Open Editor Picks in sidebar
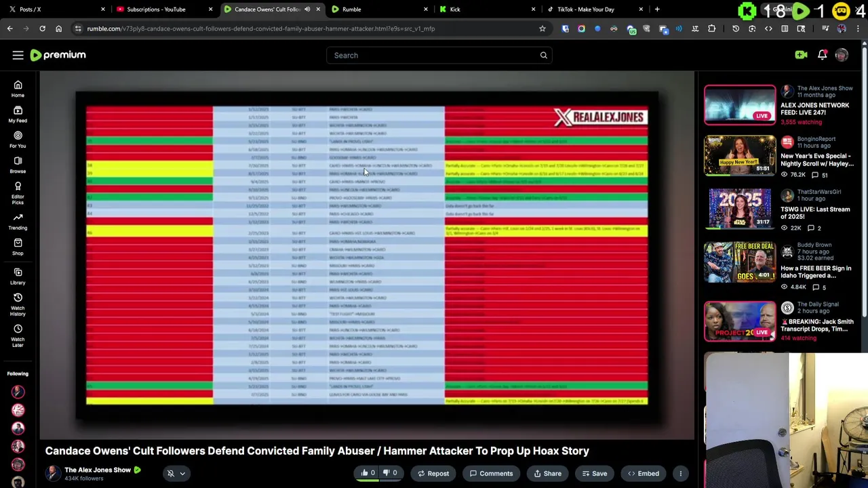The image size is (868, 488). (x=18, y=192)
